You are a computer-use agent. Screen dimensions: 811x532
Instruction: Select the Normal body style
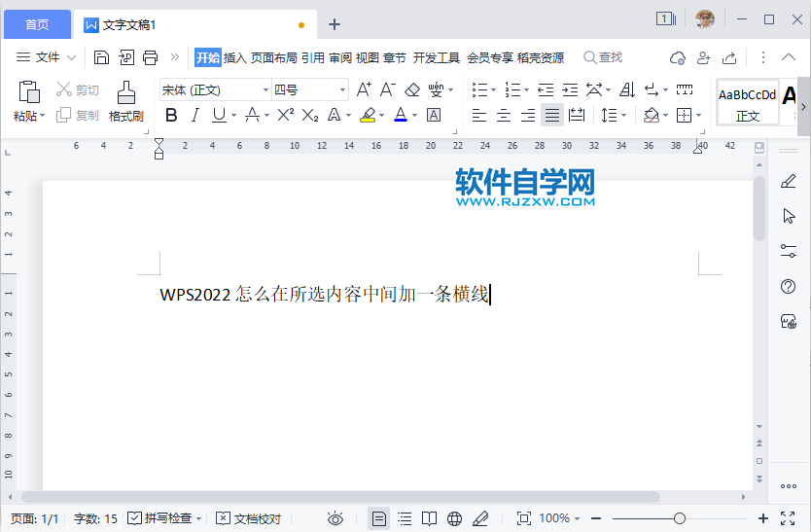click(x=748, y=103)
